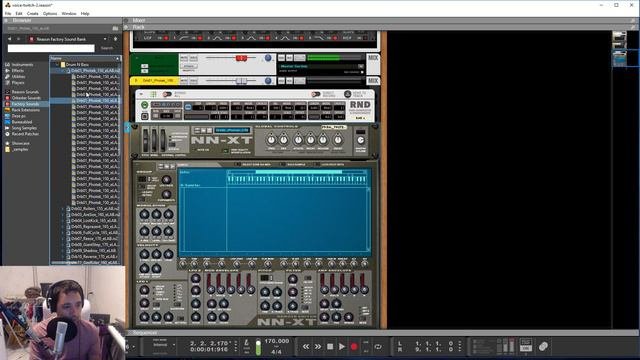Open the Options menu
The height and width of the screenshot is (360, 640).
50,13
